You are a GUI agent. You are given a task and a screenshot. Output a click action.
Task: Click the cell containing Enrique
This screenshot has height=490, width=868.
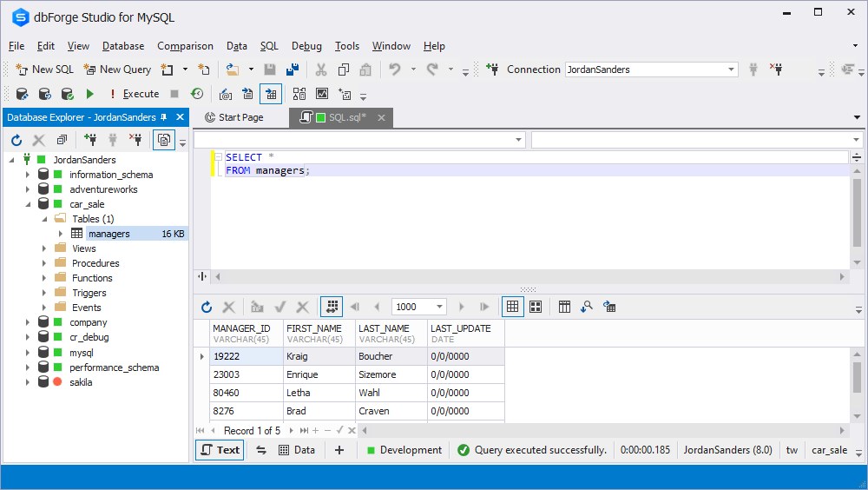click(319, 374)
